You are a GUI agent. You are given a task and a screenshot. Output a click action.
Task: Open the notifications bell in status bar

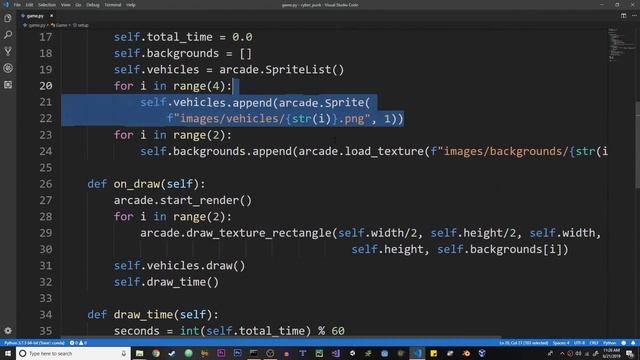(x=633, y=343)
